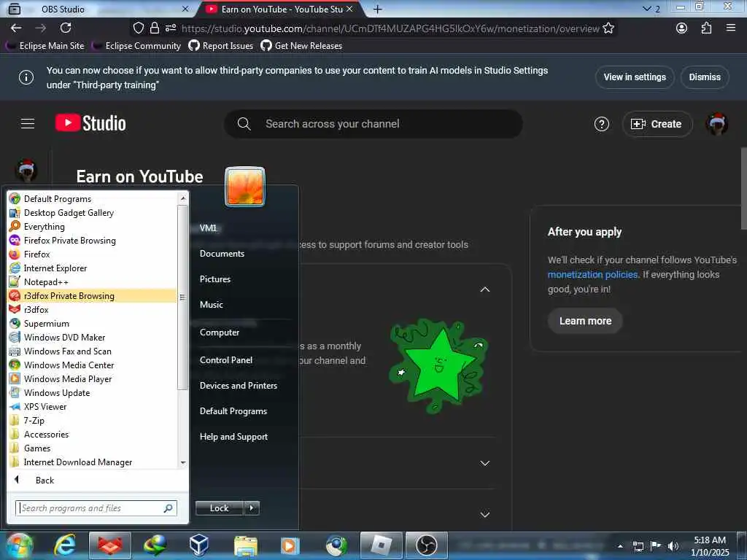Click the volume speaker tray icon
The image size is (747, 560).
(673, 545)
